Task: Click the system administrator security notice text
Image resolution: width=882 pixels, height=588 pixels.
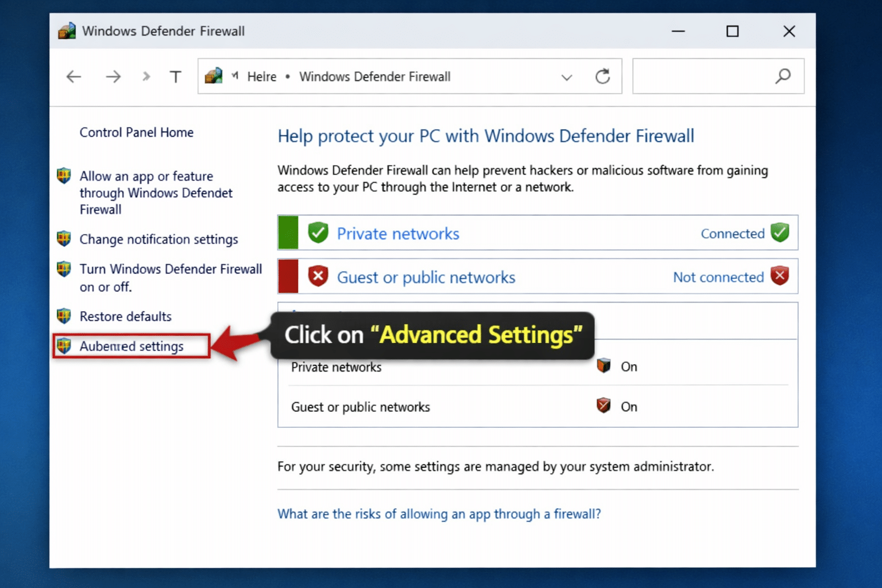Action: tap(496, 466)
